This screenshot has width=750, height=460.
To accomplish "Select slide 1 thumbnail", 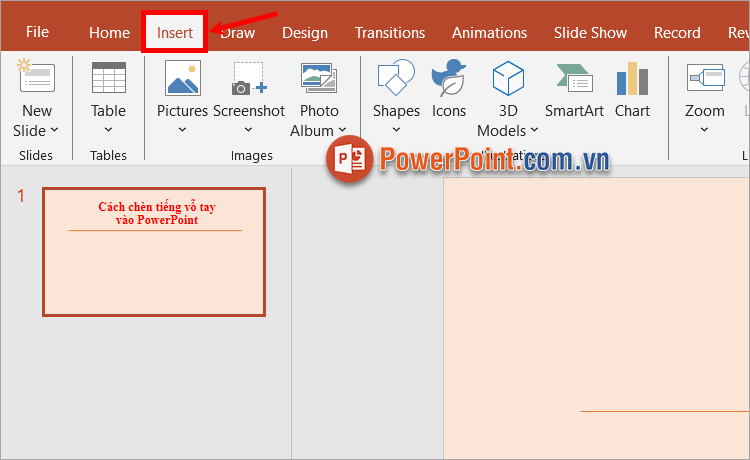I will (x=154, y=252).
